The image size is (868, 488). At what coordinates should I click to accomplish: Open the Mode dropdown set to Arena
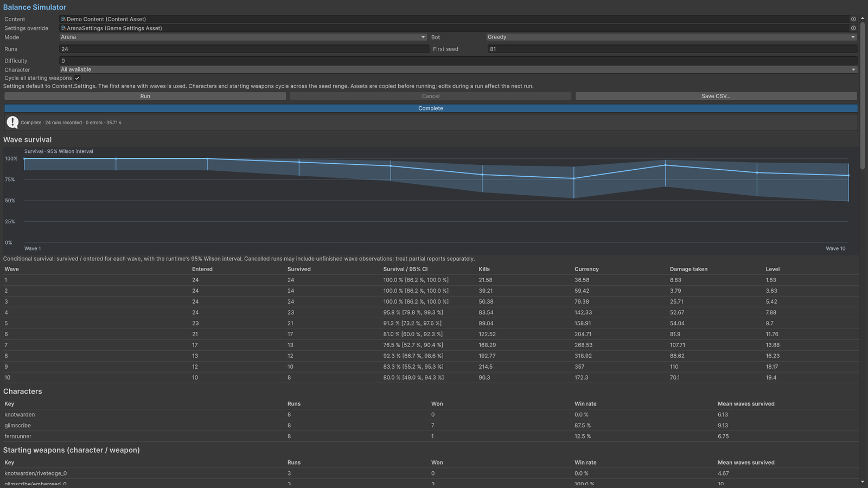click(243, 37)
